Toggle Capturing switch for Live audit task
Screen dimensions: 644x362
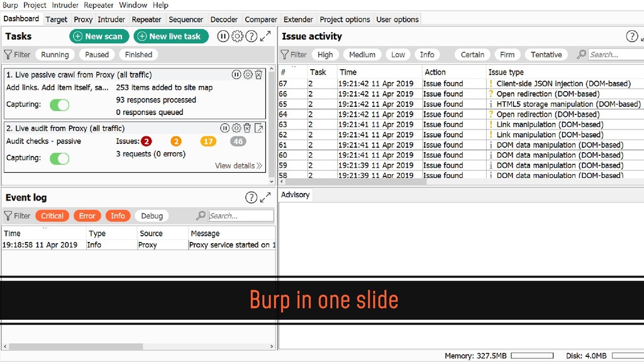click(x=60, y=158)
